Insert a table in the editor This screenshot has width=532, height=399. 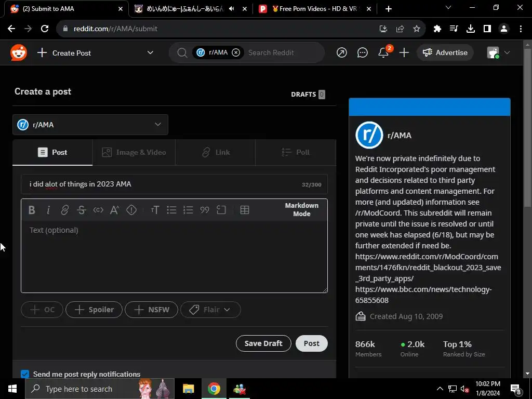[x=245, y=210]
